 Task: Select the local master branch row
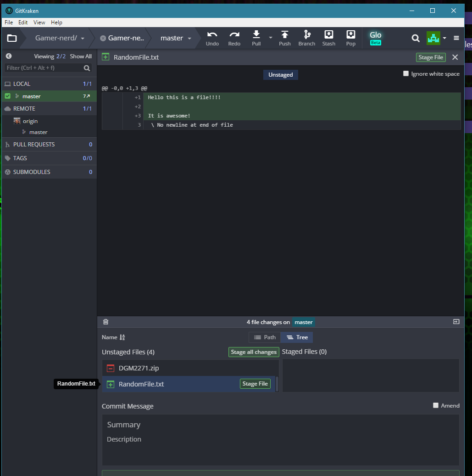click(49, 96)
